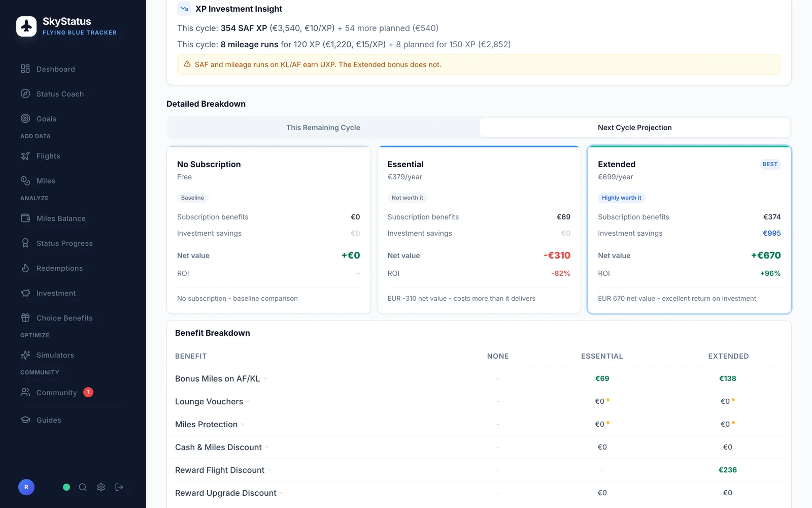Click the yellow dot beside Extended Miles Protection
The height and width of the screenshot is (508, 812).
click(733, 423)
